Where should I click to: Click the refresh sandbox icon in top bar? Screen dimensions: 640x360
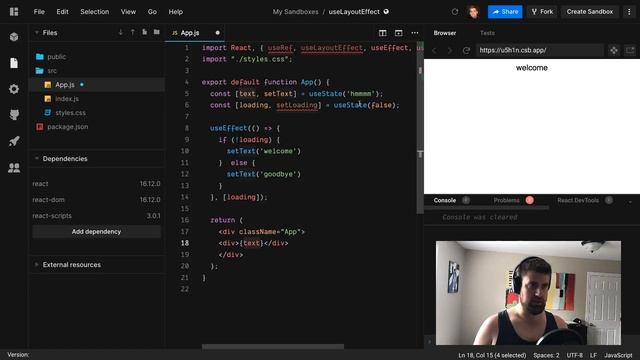coord(455,12)
